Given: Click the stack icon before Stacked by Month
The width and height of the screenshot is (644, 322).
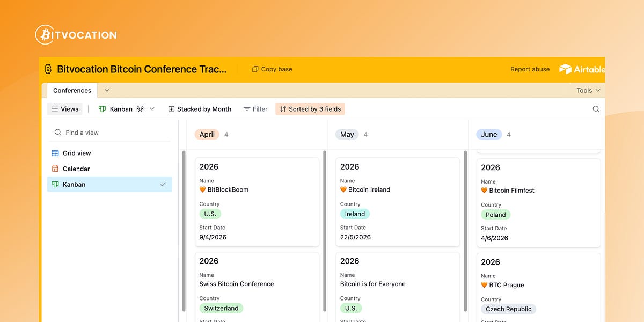Looking at the screenshot, I should pos(171,109).
